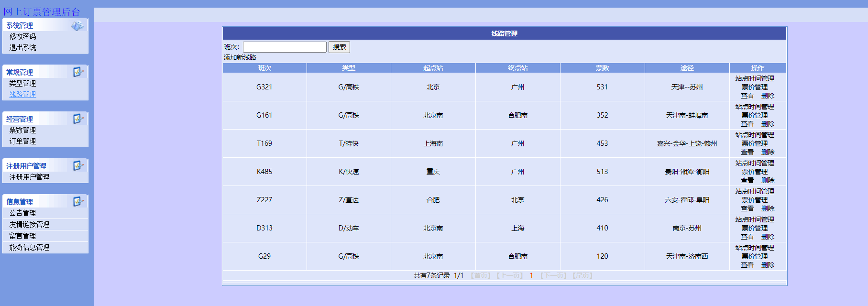
Task: Open 站点时间管理 for train T169
Action: coord(755,135)
